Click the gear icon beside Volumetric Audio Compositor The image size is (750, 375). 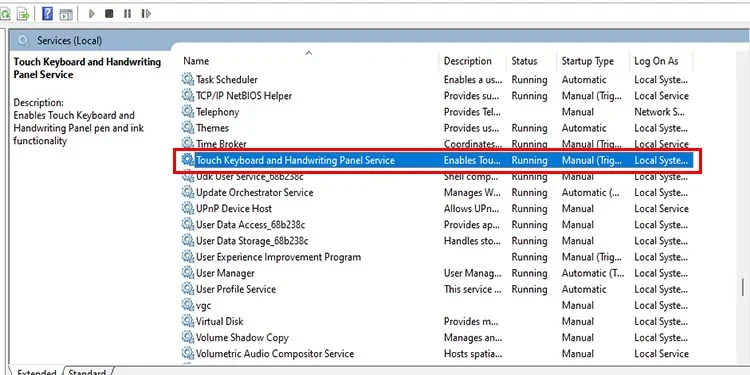[x=188, y=353]
